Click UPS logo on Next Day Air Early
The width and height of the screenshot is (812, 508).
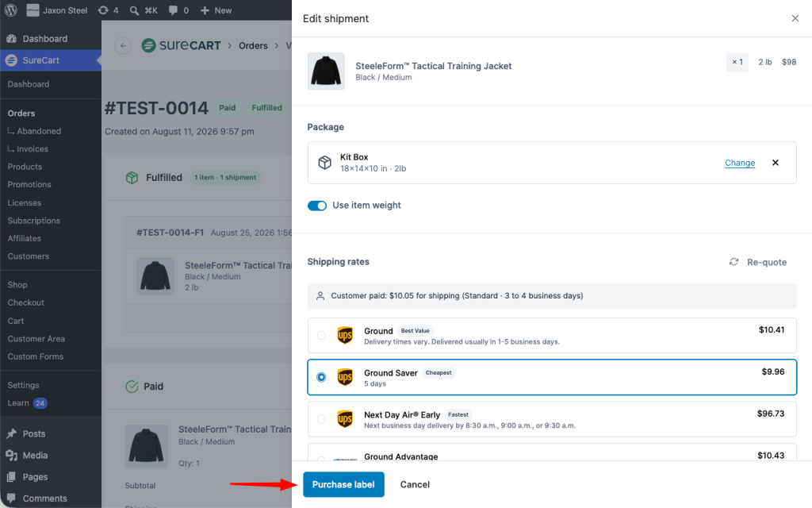click(x=345, y=419)
